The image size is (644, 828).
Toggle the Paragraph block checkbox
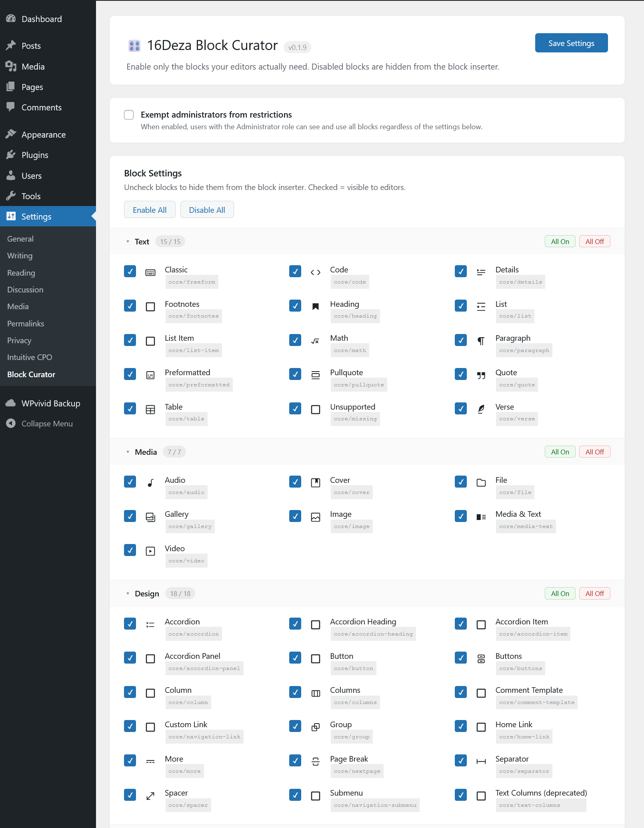[x=461, y=340]
